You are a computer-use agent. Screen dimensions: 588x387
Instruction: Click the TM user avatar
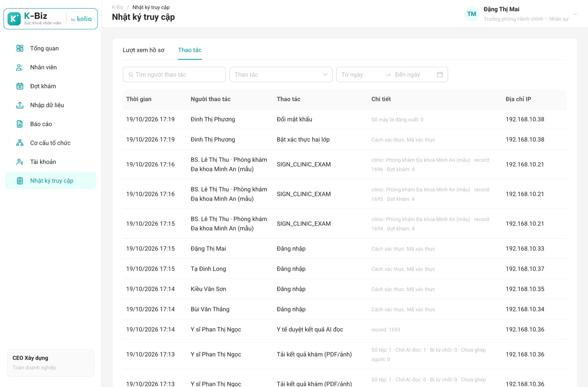[472, 14]
